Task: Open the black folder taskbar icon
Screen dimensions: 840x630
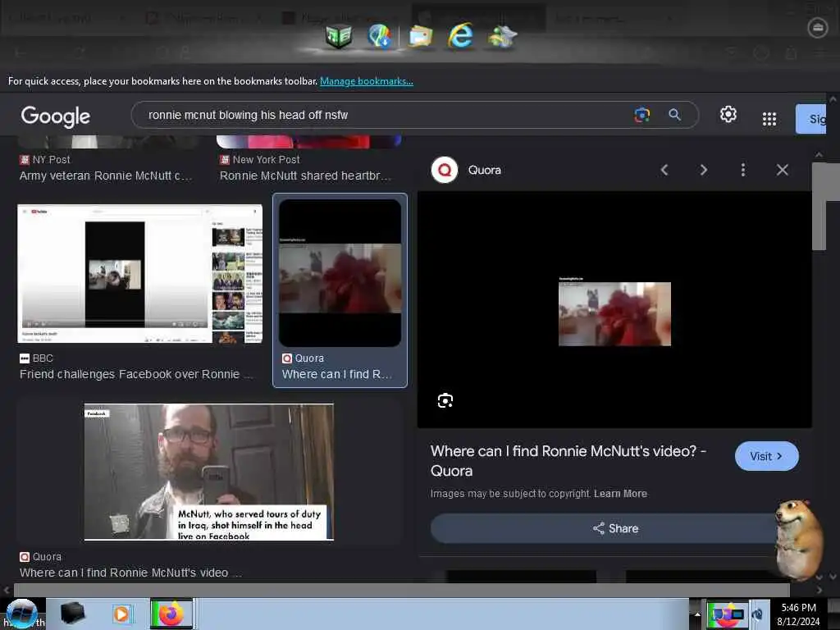Action: [x=73, y=613]
